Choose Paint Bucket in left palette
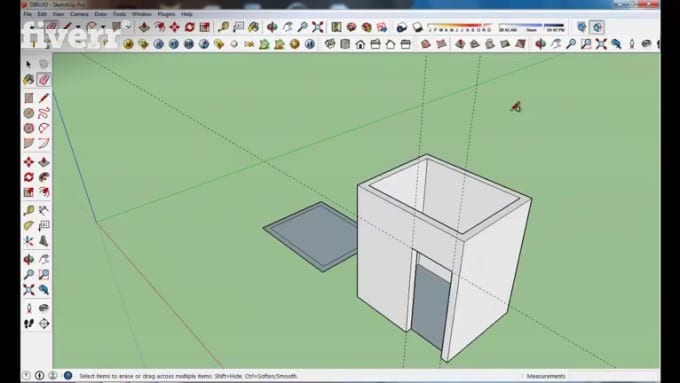The image size is (680, 383). [29, 79]
